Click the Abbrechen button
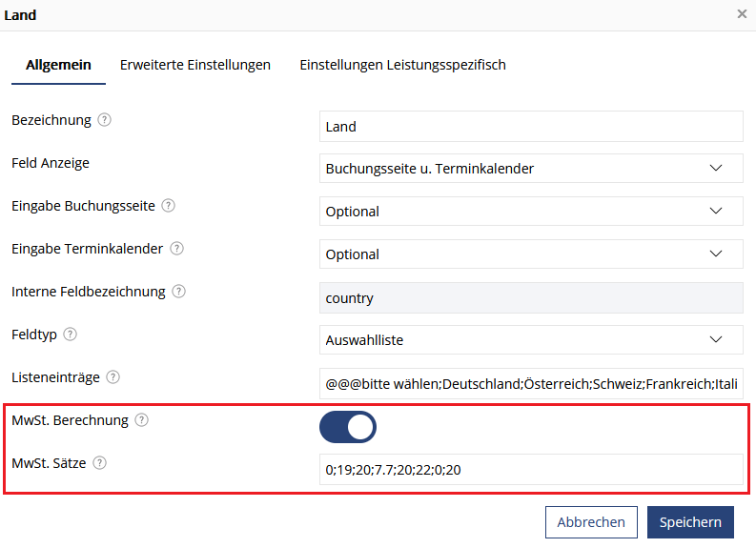The image size is (756, 548). tap(591, 522)
